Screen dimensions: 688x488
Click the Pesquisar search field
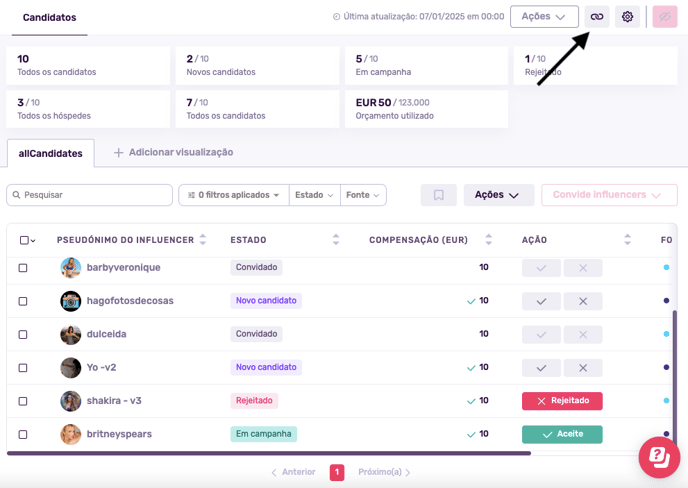click(90, 195)
